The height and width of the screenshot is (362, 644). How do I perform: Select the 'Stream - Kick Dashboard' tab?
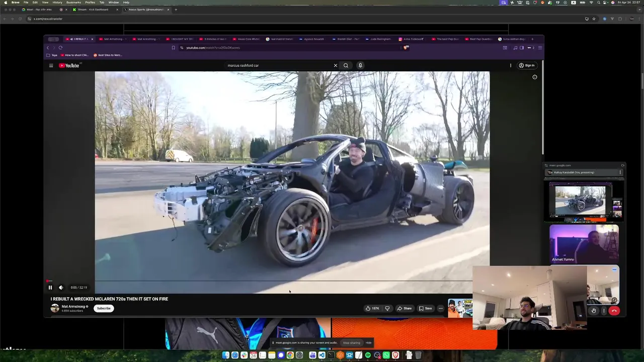click(x=95, y=10)
